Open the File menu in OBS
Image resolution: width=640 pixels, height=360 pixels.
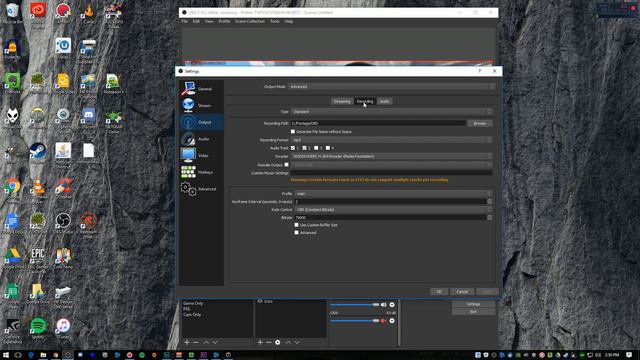coord(184,21)
